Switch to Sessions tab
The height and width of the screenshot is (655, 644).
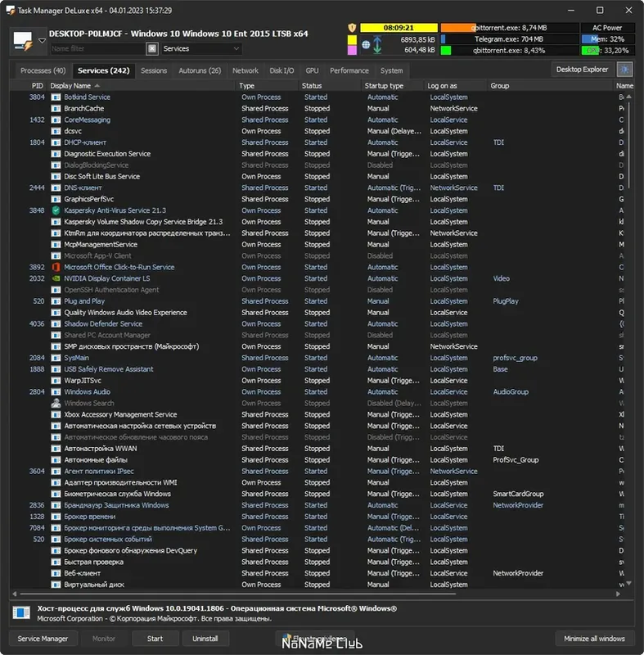(x=154, y=71)
